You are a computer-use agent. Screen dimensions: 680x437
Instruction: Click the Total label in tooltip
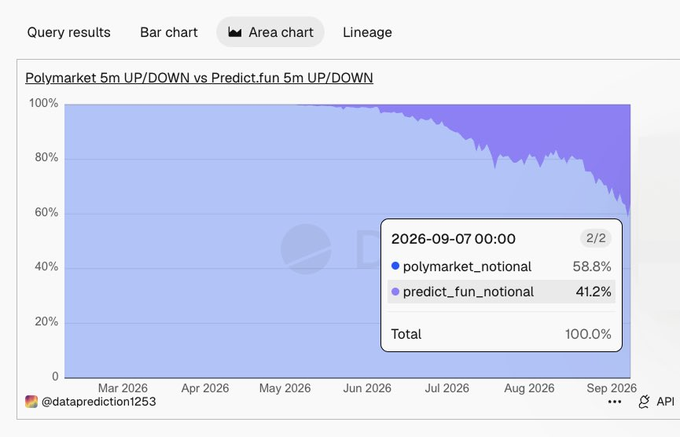click(x=406, y=334)
